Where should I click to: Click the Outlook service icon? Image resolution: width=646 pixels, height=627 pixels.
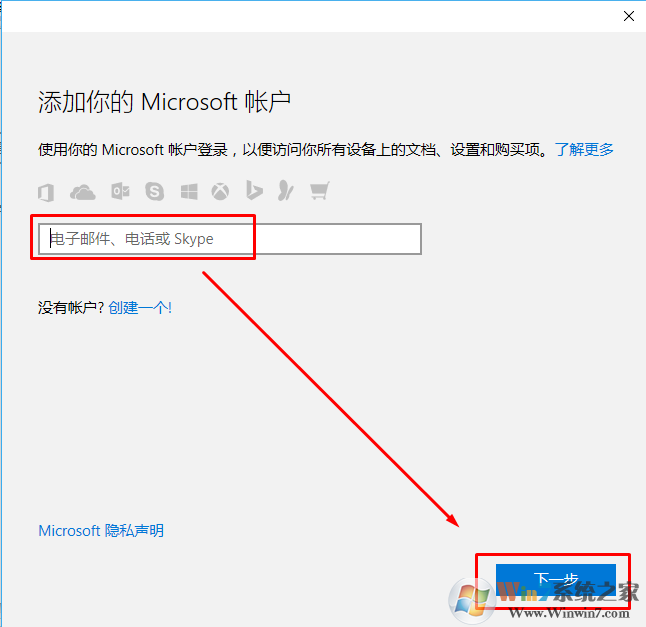coord(120,192)
